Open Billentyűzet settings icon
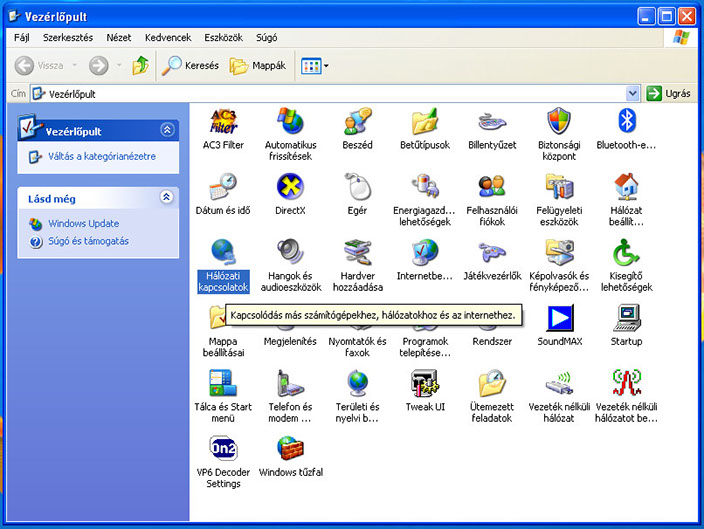Image resolution: width=704 pixels, height=529 pixels. tap(492, 122)
